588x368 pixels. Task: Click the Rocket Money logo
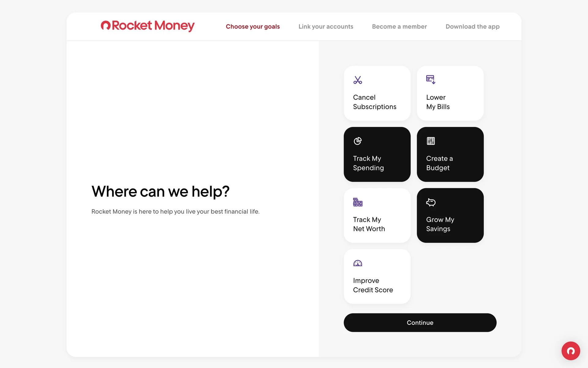click(x=148, y=26)
